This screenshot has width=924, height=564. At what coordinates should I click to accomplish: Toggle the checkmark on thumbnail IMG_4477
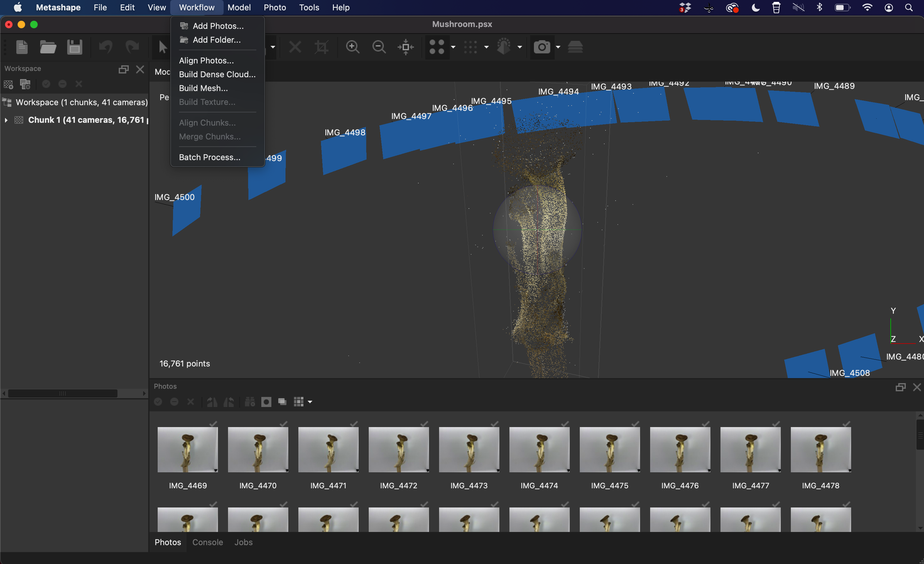[776, 424]
